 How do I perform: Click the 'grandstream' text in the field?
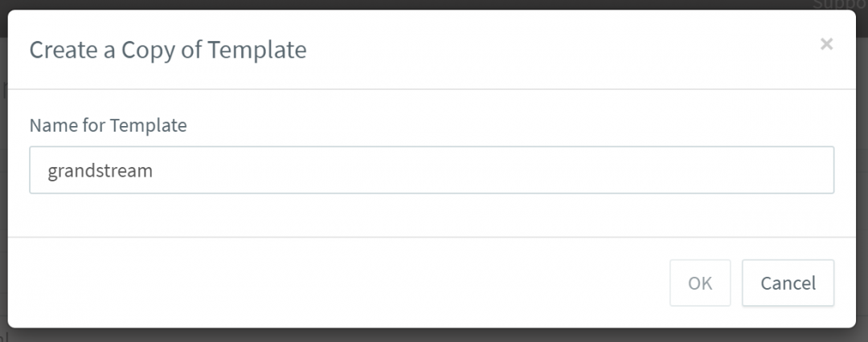tap(100, 170)
